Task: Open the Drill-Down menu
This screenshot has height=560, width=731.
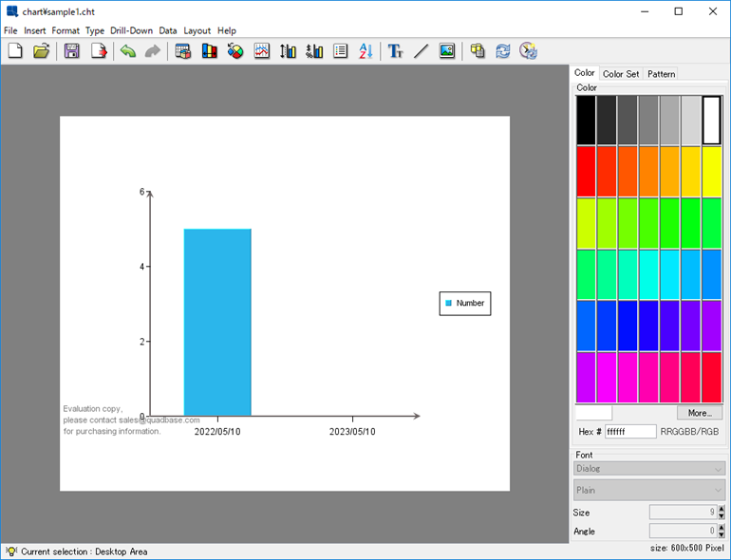Action: click(x=131, y=30)
